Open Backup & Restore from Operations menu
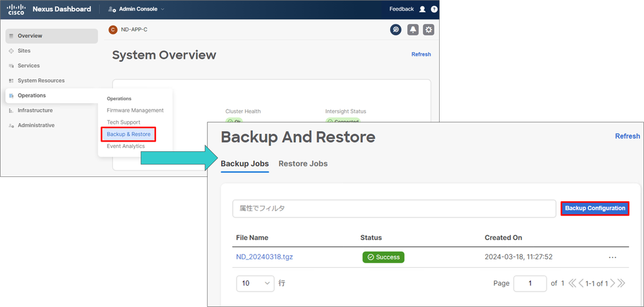Screen dimensions: 644x307 click(128, 134)
